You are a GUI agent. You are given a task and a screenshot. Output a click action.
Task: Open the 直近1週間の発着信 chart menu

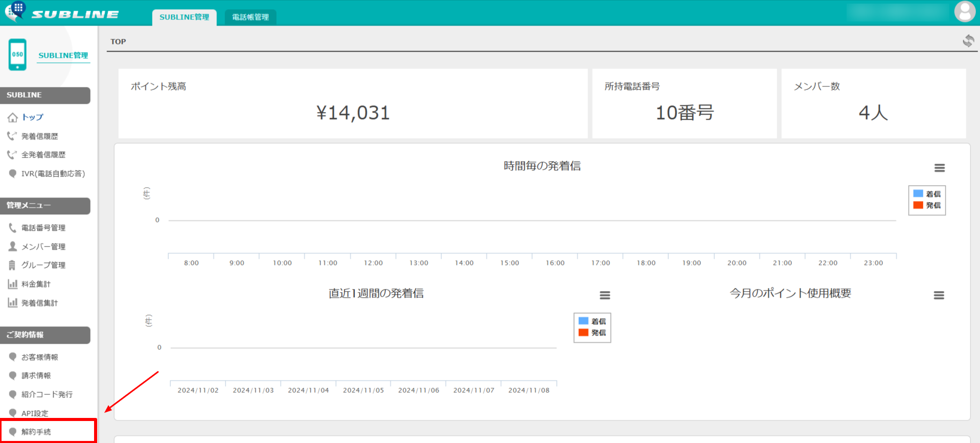coord(605,295)
